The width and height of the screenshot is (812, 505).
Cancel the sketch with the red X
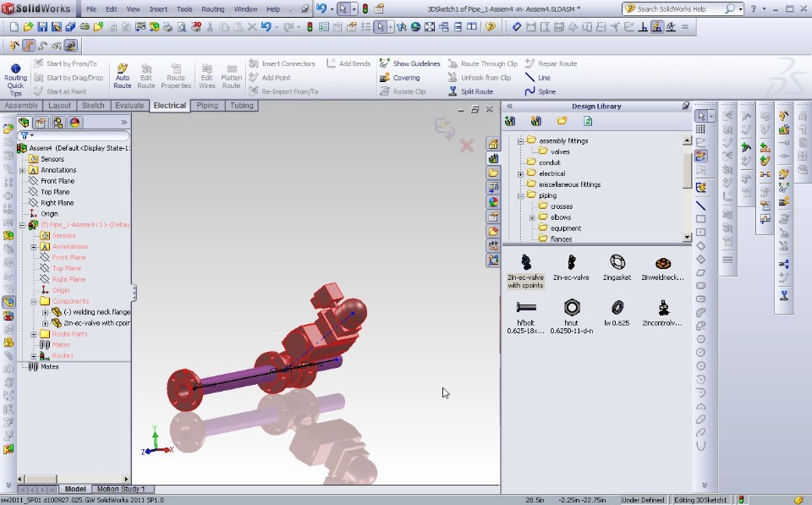[467, 145]
